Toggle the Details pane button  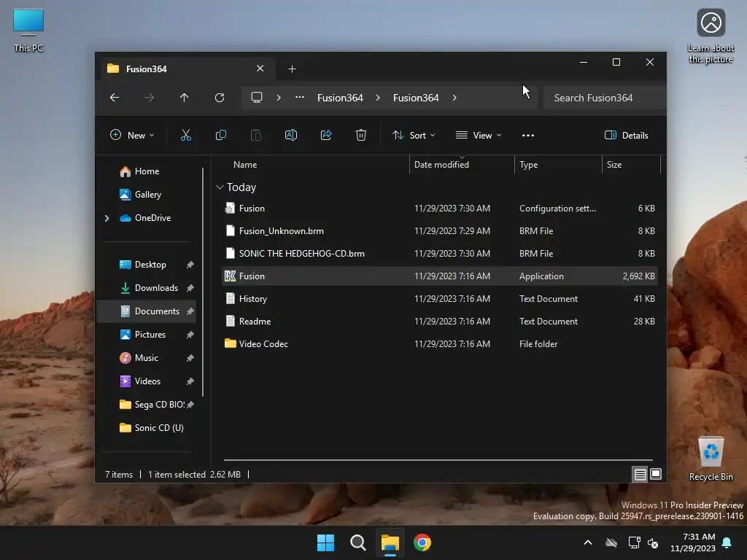pyautogui.click(x=626, y=135)
